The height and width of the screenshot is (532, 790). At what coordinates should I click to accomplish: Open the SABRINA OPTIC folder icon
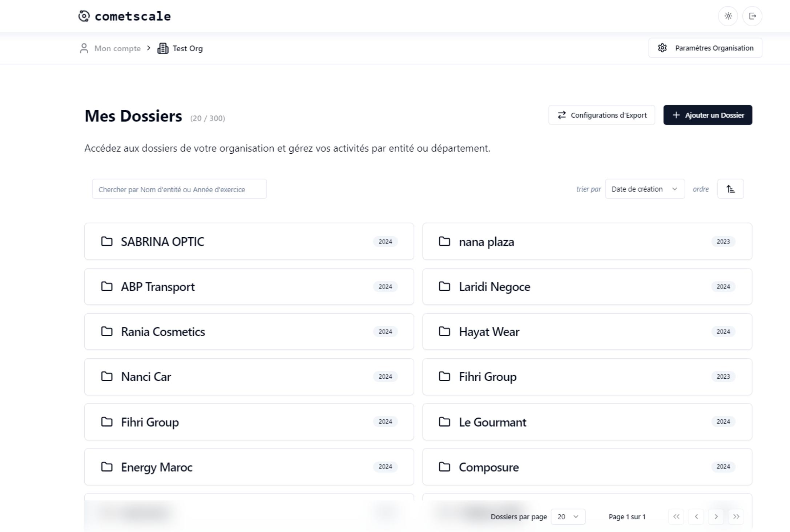coord(106,241)
